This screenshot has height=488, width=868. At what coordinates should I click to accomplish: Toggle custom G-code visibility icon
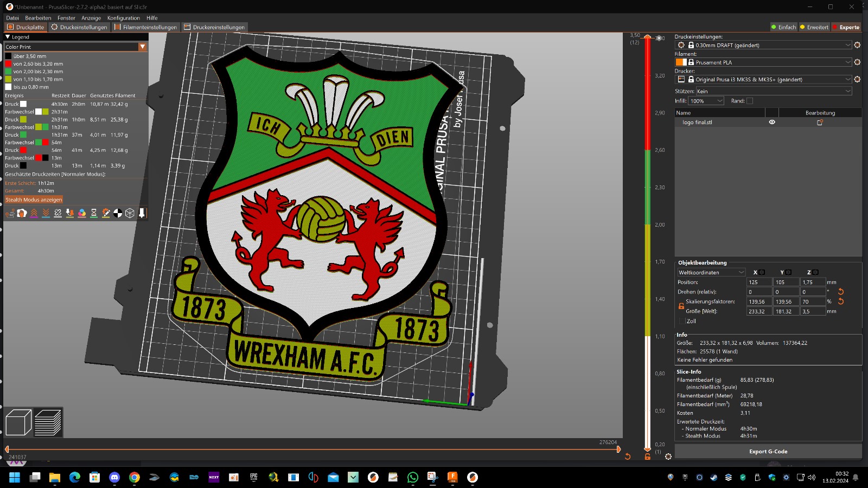click(106, 213)
